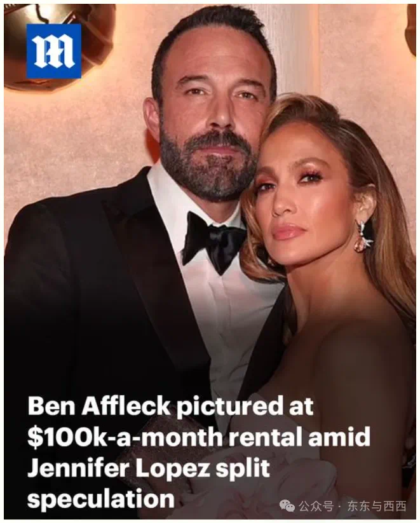This screenshot has width=420, height=523.
Task: Open the 东东与西西 account name
Action: (376, 506)
